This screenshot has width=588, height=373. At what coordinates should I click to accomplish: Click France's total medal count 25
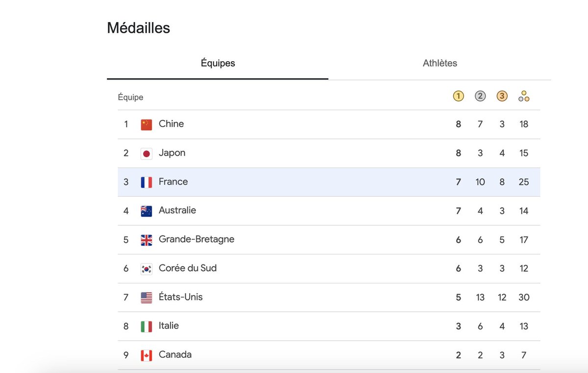point(524,182)
